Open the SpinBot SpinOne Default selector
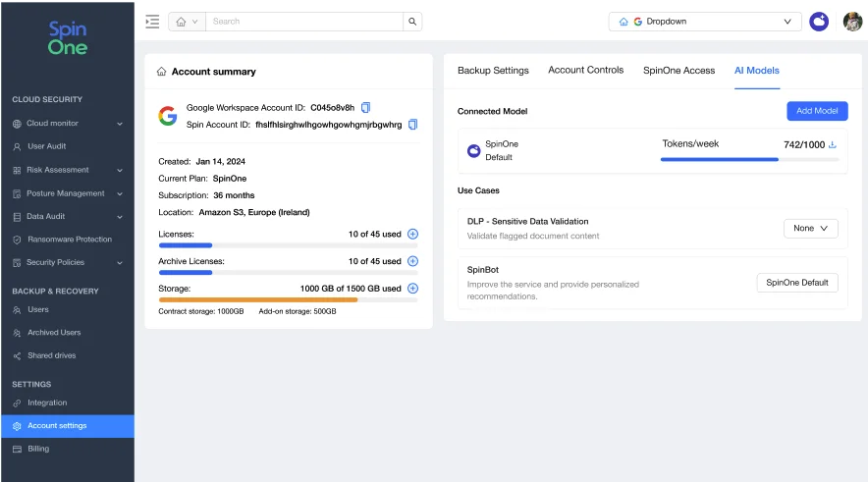The height and width of the screenshot is (482, 868). coord(796,282)
